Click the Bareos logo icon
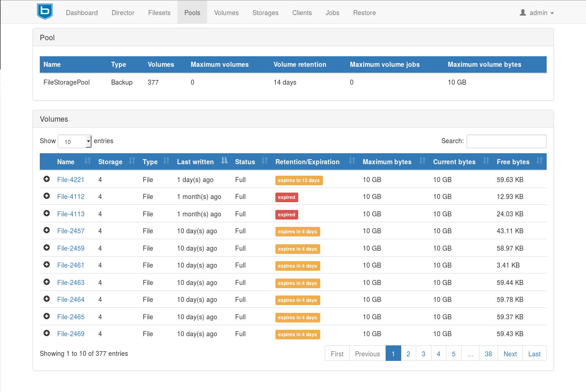 45,12
